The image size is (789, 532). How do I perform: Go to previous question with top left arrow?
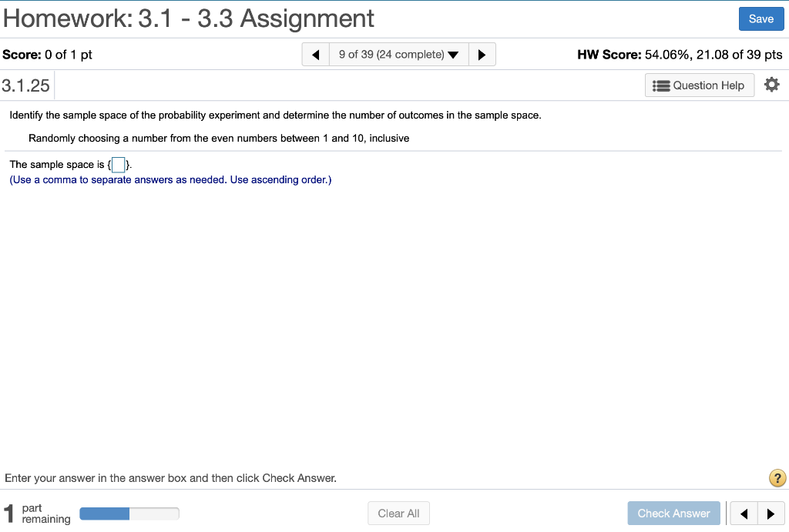pos(315,54)
